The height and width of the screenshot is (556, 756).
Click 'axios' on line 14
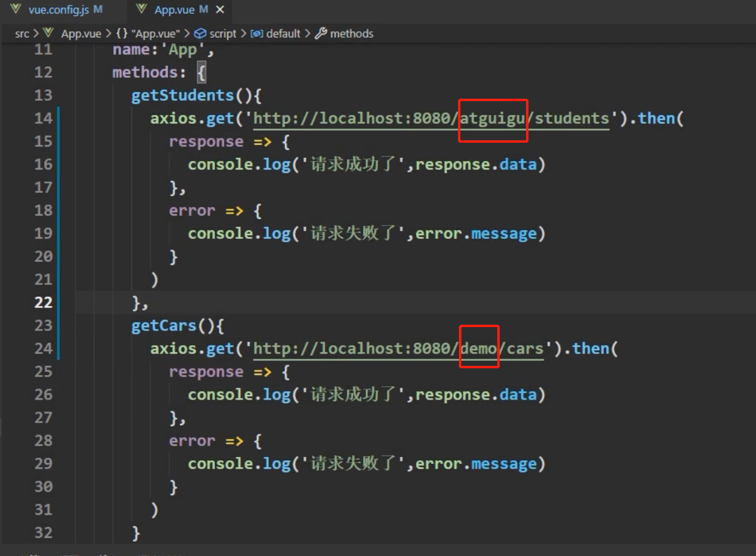click(173, 118)
